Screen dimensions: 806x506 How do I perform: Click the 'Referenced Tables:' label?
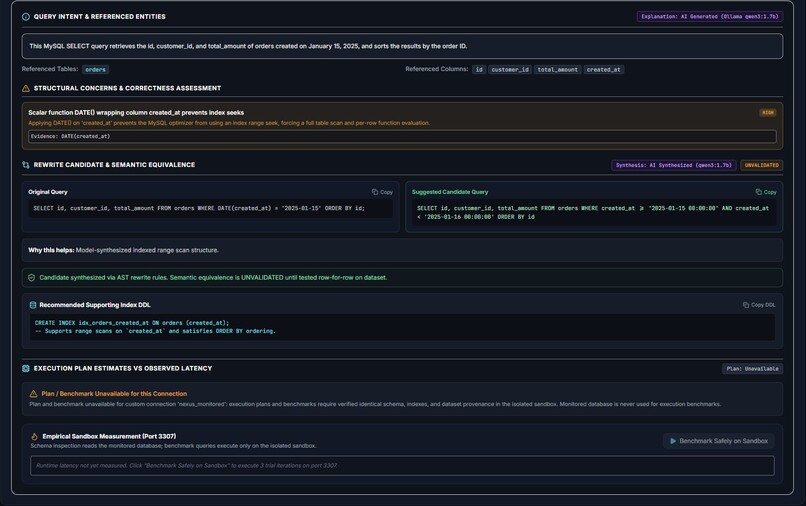[x=50, y=69]
